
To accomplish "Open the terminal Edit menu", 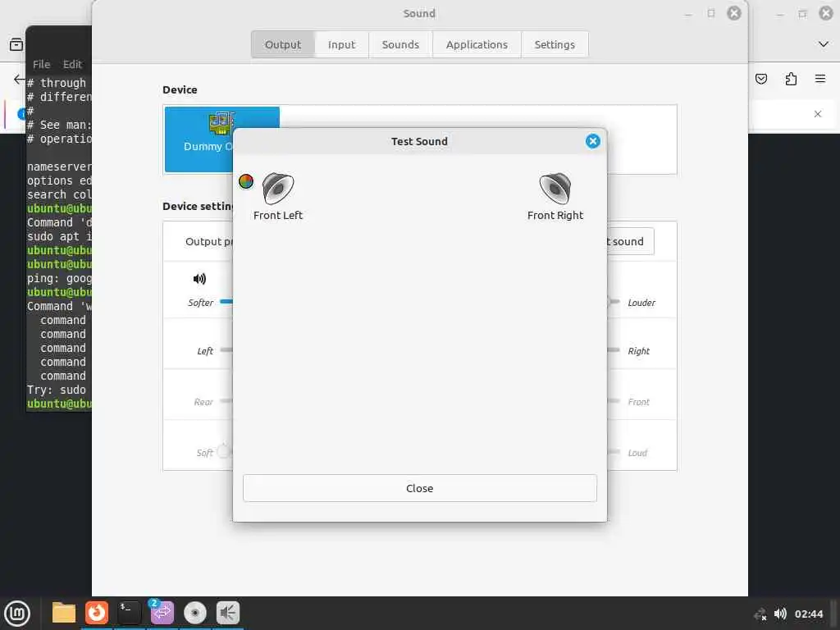I will tap(72, 64).
